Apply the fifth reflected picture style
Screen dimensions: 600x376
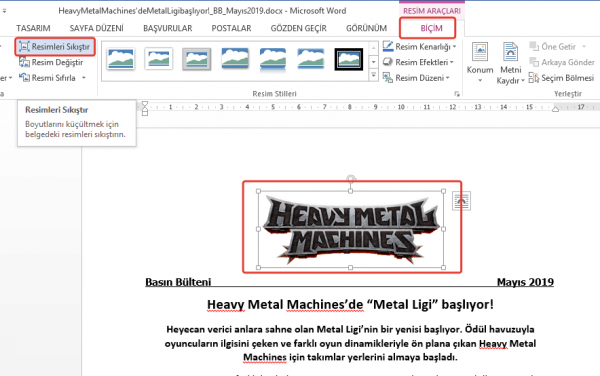click(273, 59)
